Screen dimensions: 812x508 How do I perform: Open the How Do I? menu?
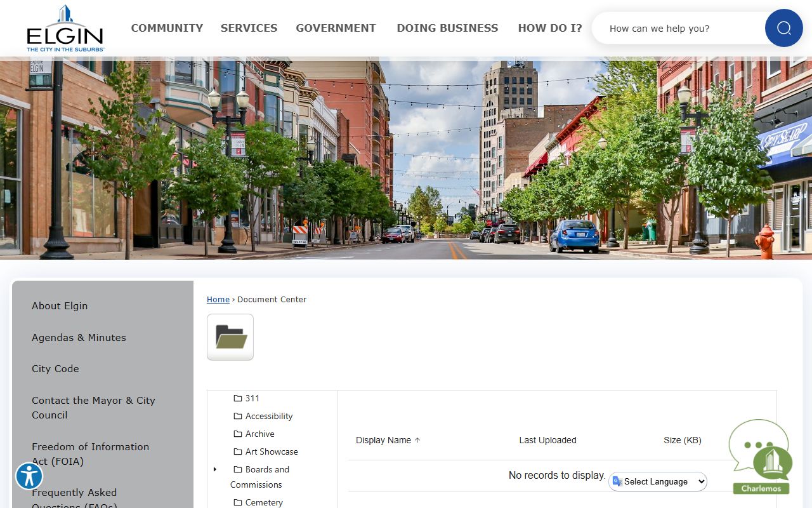[x=550, y=28]
